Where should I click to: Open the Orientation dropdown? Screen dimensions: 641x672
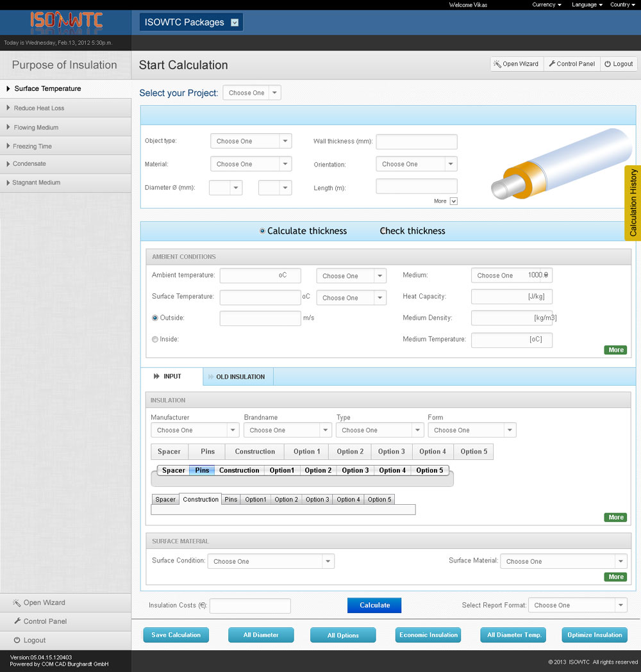tap(416, 164)
